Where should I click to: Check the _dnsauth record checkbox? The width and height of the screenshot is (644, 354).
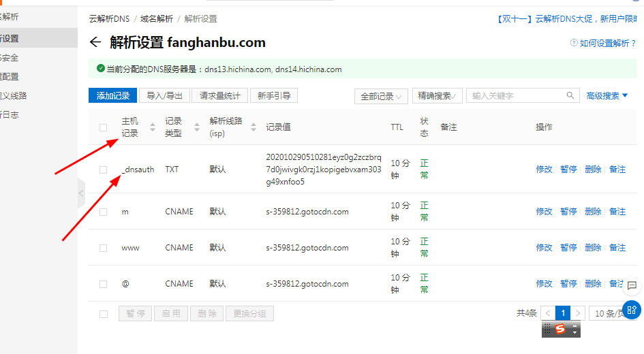[x=103, y=170]
